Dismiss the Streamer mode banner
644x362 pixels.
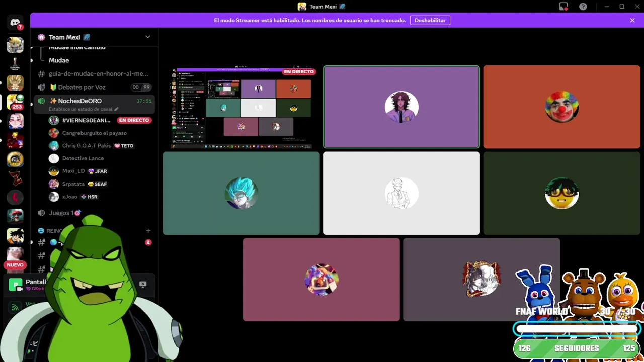pyautogui.click(x=632, y=20)
